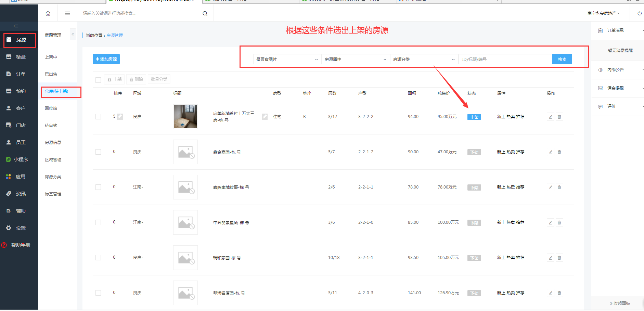The height and width of the screenshot is (311, 644).
Task: Delete the 琴海名厦园 listing
Action: (559, 293)
